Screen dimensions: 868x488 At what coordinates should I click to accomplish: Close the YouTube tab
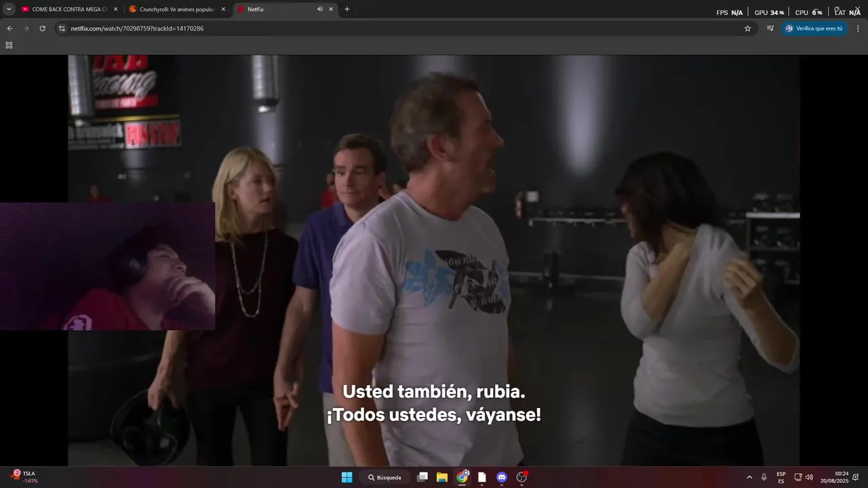click(x=115, y=9)
